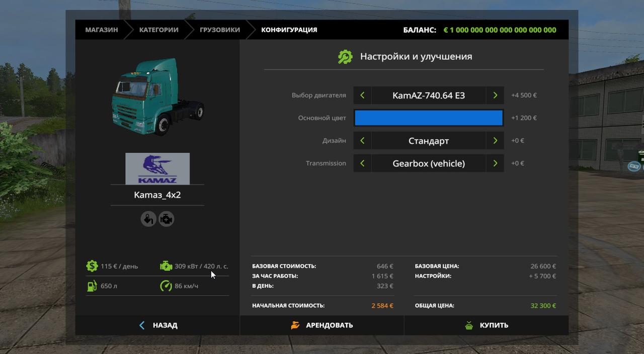Choose next Дизайн option after Стандарт
644x354 pixels.
[x=495, y=141]
